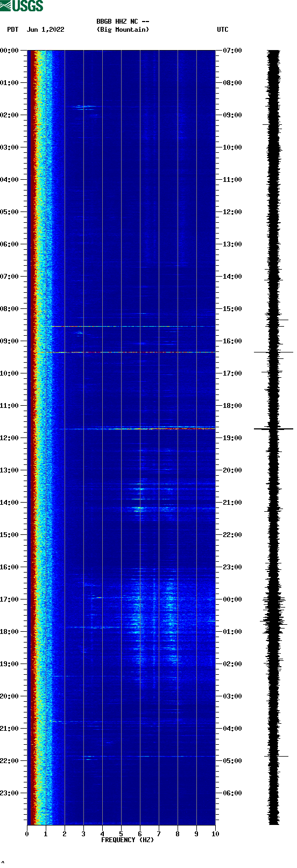Click the 06:00 UTC time label
Screen dimensions: 297x868
coord(232,793)
